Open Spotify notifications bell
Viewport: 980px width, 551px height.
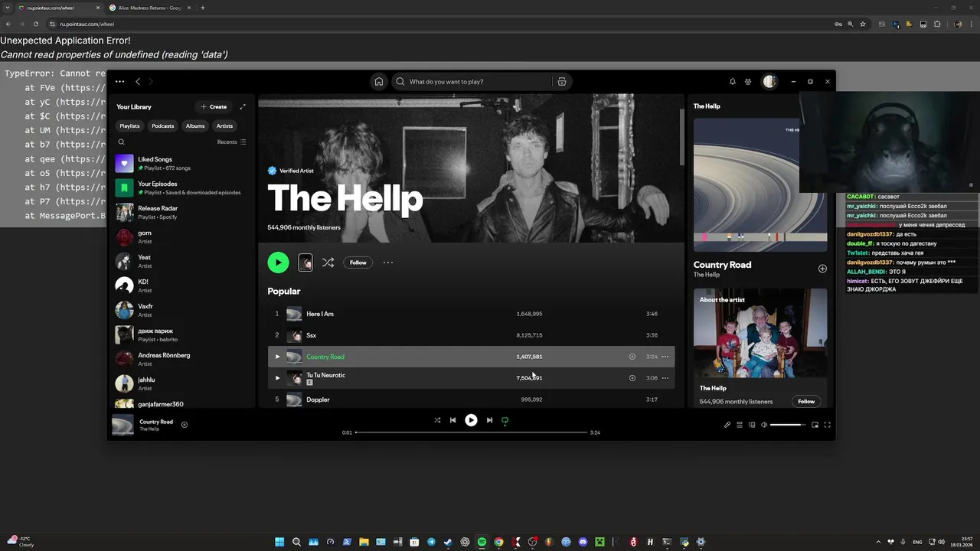732,82
